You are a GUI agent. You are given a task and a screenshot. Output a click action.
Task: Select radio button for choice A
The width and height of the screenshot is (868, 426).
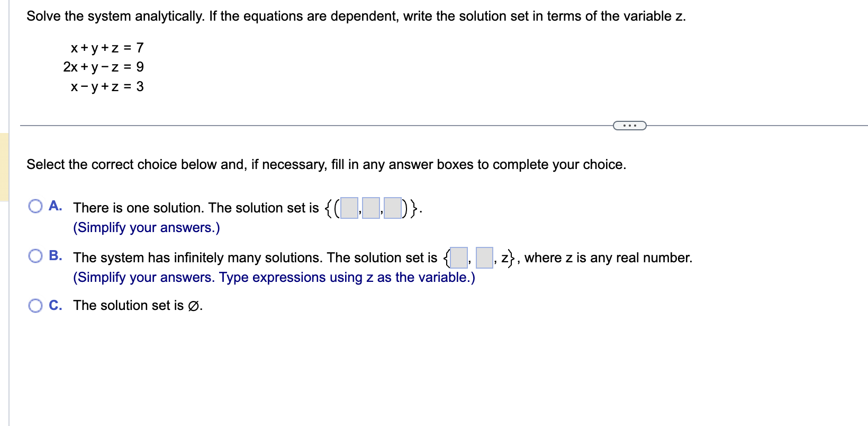pyautogui.click(x=35, y=206)
